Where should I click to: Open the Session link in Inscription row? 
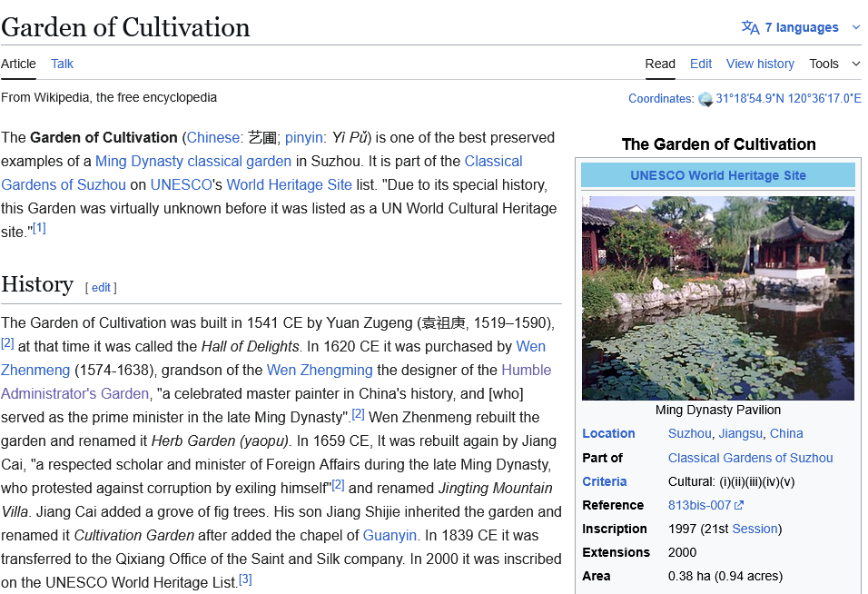[x=755, y=529]
